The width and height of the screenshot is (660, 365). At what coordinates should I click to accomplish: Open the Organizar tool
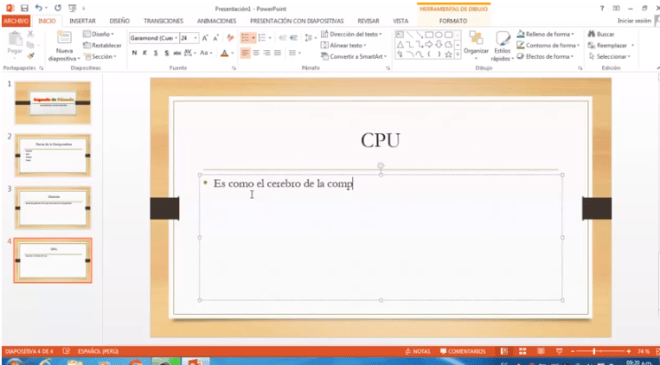[476, 44]
